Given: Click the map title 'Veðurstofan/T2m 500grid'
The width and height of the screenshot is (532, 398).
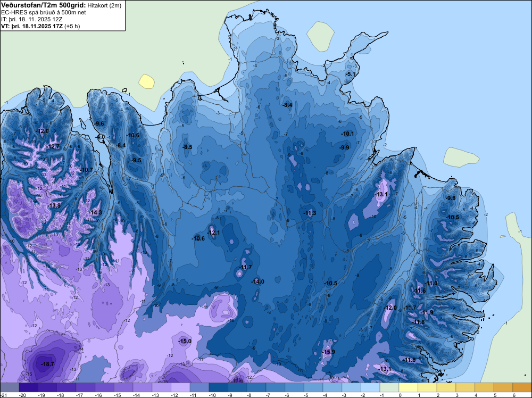Looking at the screenshot, I should [x=43, y=5].
